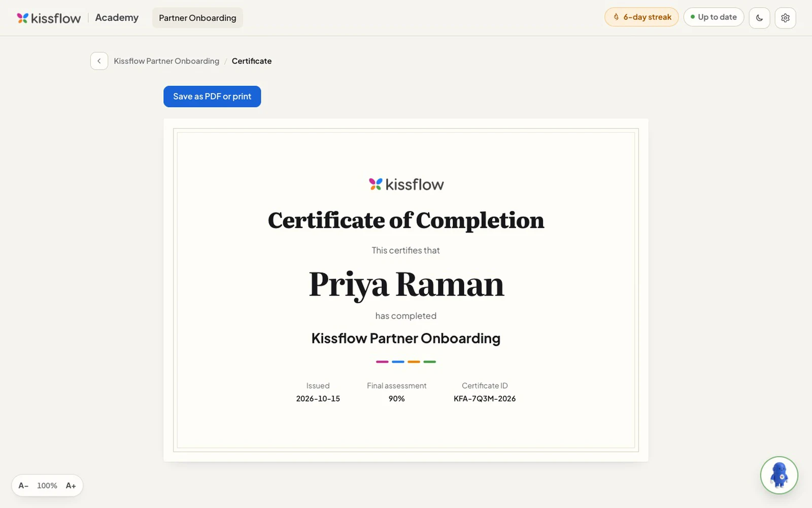Click the final assessment score 90%
Image resolution: width=812 pixels, height=508 pixels.
pyautogui.click(x=397, y=399)
